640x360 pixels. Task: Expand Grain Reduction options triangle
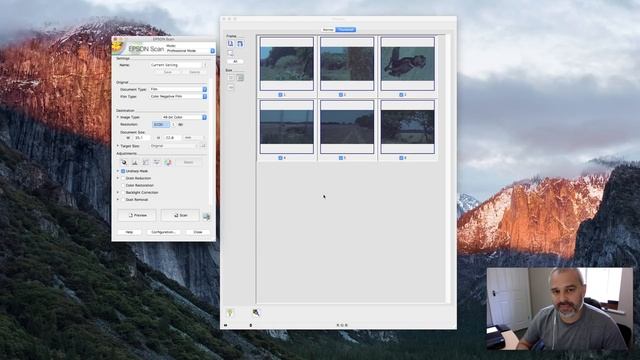click(118, 178)
